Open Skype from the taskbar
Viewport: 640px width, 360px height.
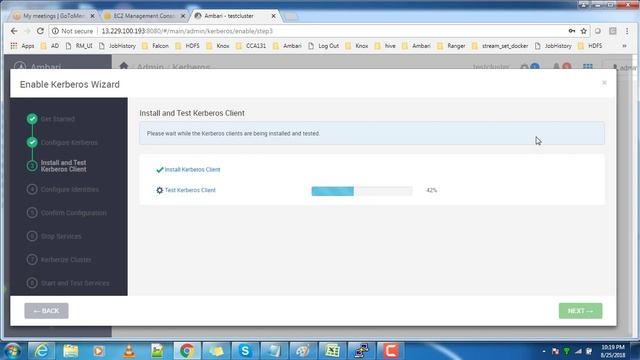pos(245,351)
